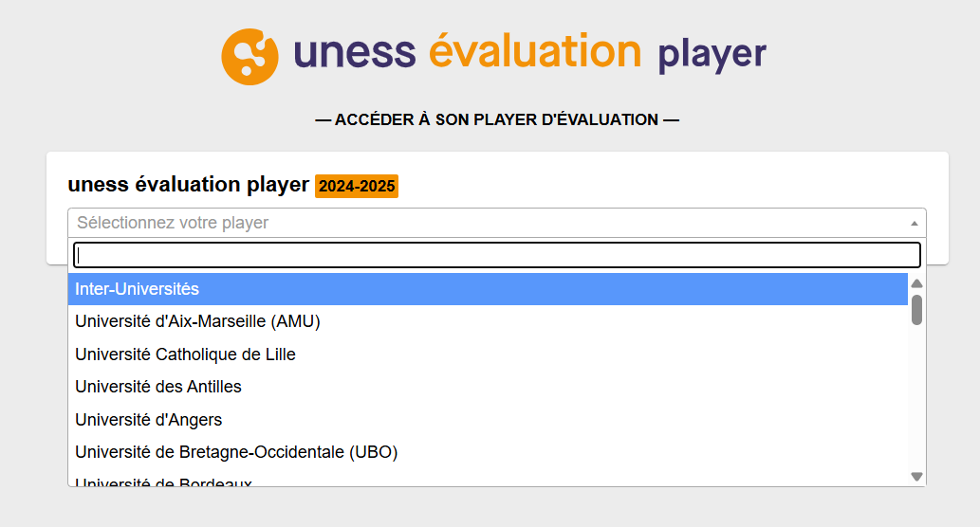
Task: Click the "ACCÉDER À SON PLAYER D'ÉVALUATION" heading
Action: [x=497, y=119]
